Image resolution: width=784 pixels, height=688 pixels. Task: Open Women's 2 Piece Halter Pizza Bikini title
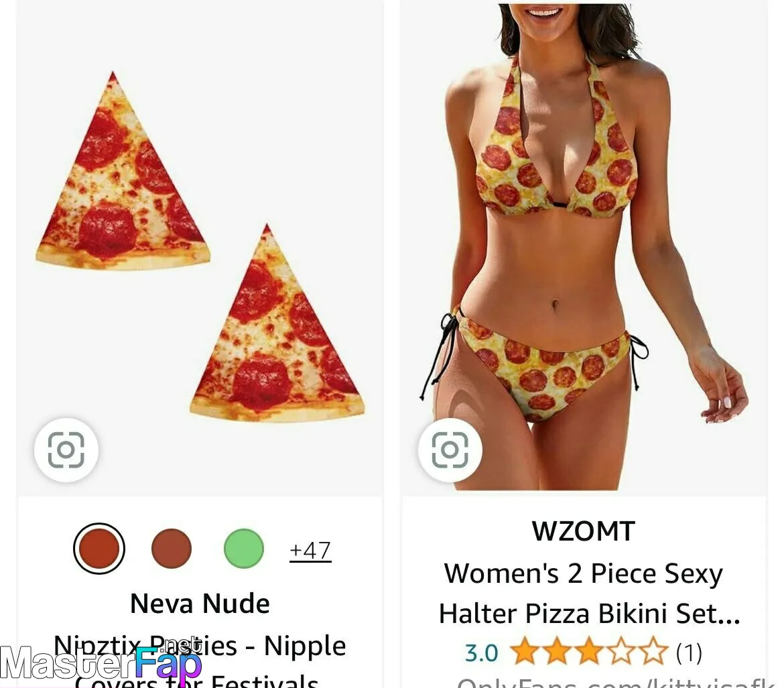(588, 593)
